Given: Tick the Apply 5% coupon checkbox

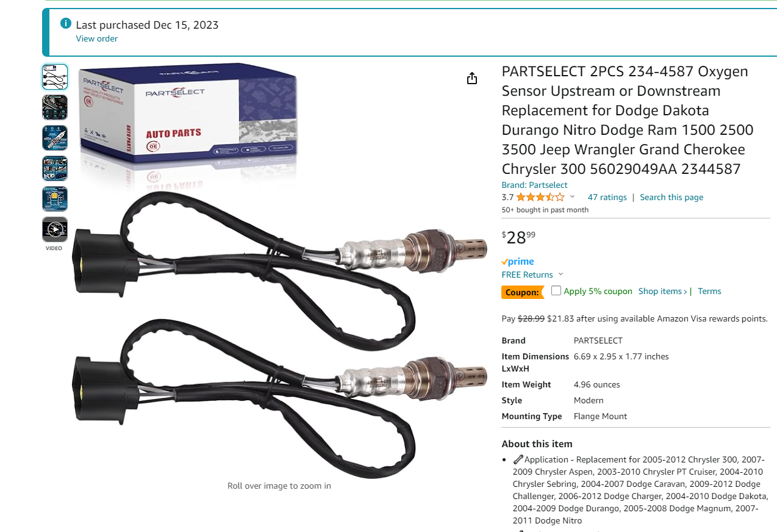Looking at the screenshot, I should [x=556, y=290].
